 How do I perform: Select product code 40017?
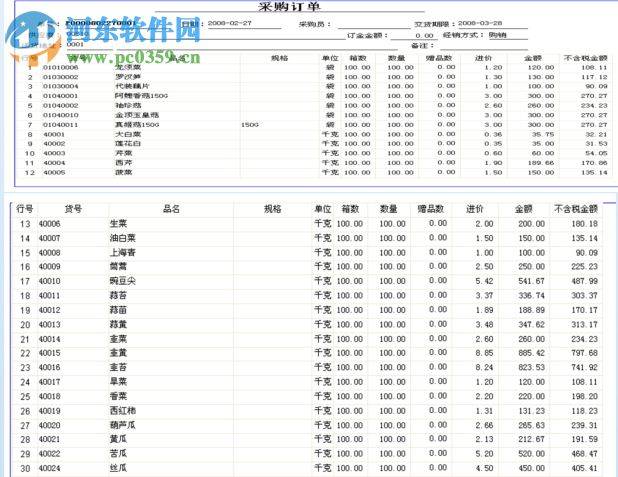tap(49, 382)
